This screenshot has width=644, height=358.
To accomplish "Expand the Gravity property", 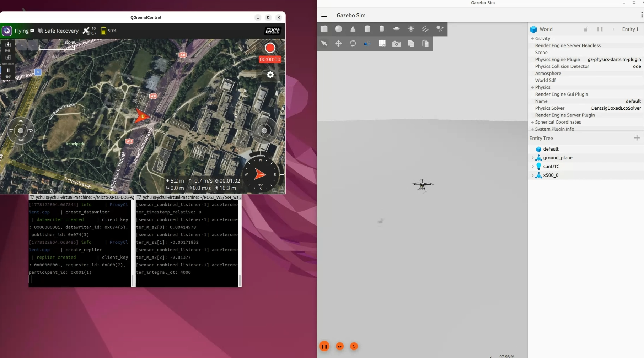I will point(532,38).
